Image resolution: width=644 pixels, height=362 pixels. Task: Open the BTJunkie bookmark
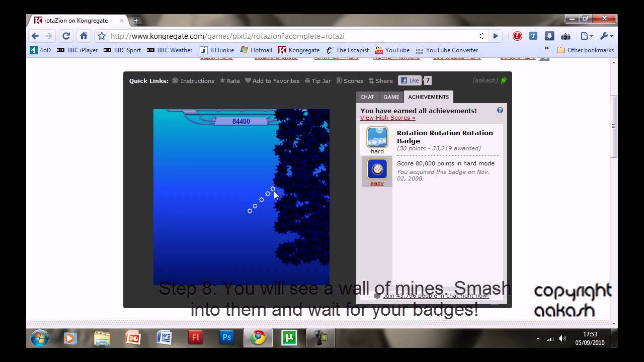tap(217, 50)
